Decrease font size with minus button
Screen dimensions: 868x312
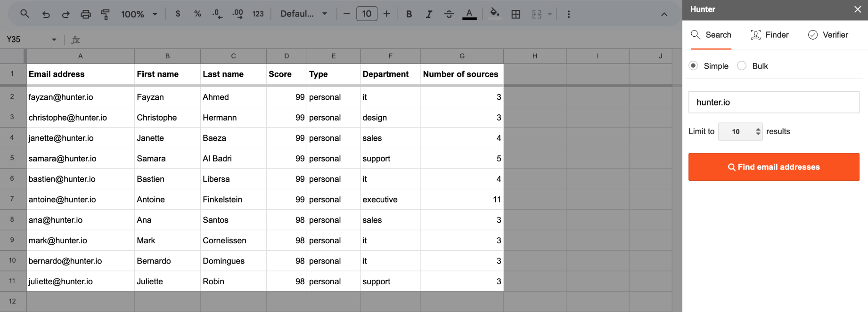click(x=346, y=14)
